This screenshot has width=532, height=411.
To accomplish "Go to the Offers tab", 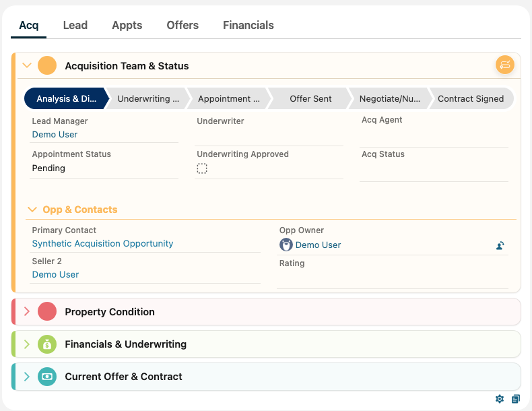I will click(182, 26).
